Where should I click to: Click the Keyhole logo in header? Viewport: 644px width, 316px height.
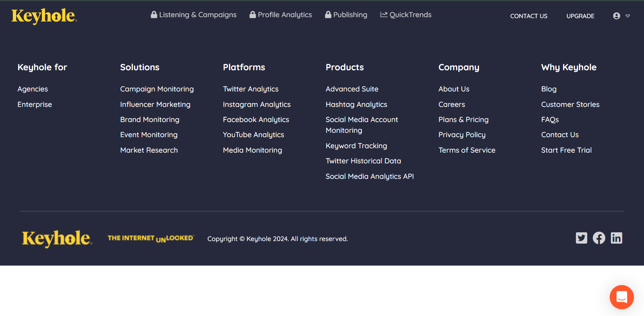pyautogui.click(x=44, y=16)
